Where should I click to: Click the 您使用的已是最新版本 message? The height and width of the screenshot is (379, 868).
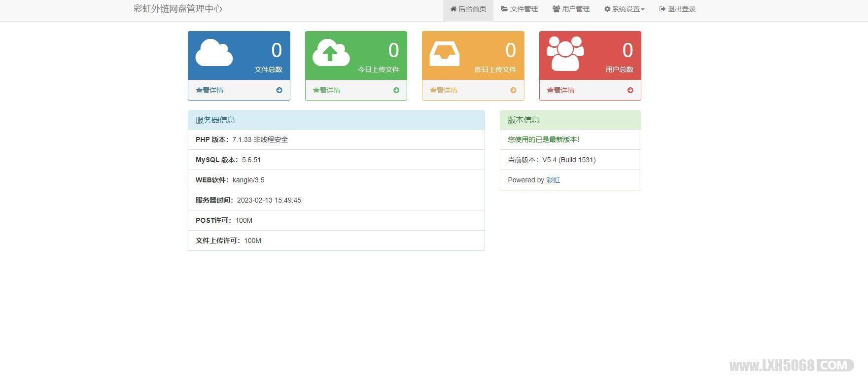(x=544, y=139)
